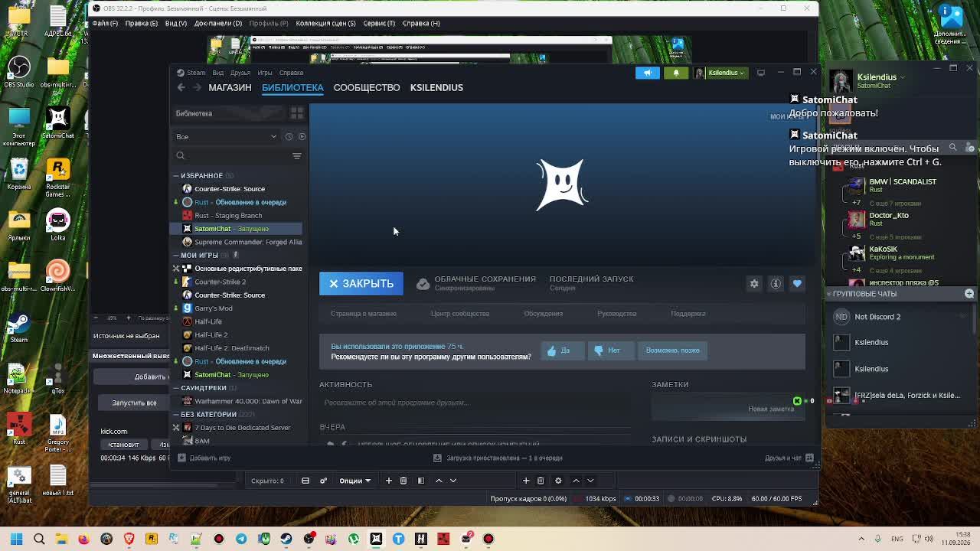Open Облачные сохранения cloud status
This screenshot has height=551, width=980.
click(476, 283)
